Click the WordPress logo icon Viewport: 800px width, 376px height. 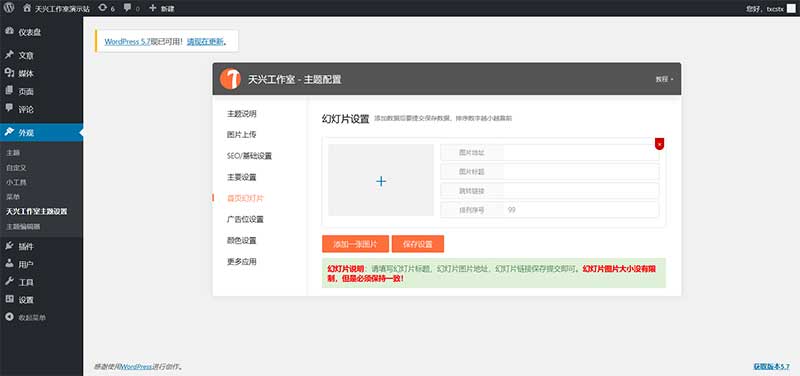[9, 8]
